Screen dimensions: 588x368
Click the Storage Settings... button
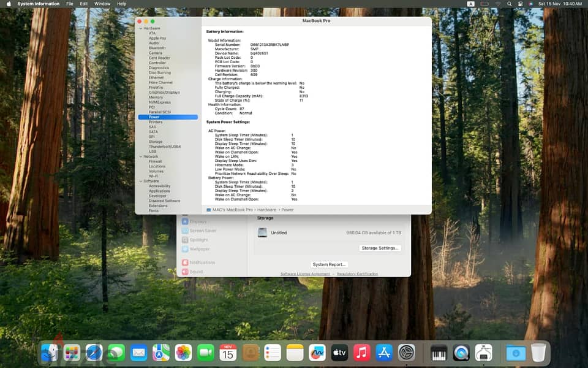pyautogui.click(x=380, y=248)
